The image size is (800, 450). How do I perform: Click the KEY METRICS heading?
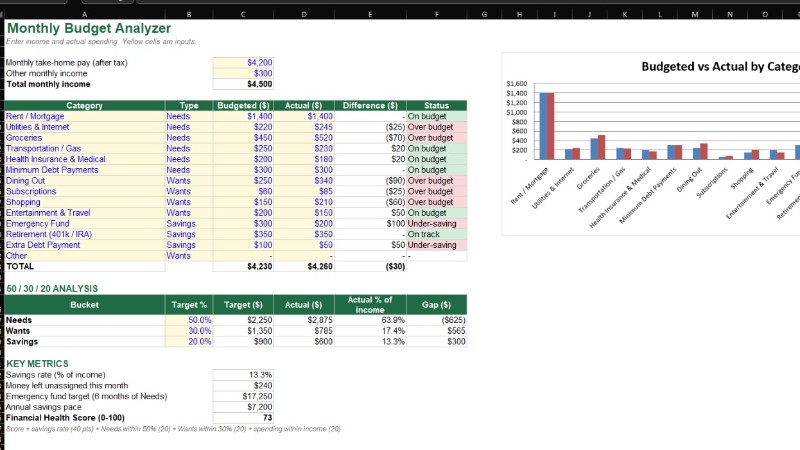click(37, 364)
